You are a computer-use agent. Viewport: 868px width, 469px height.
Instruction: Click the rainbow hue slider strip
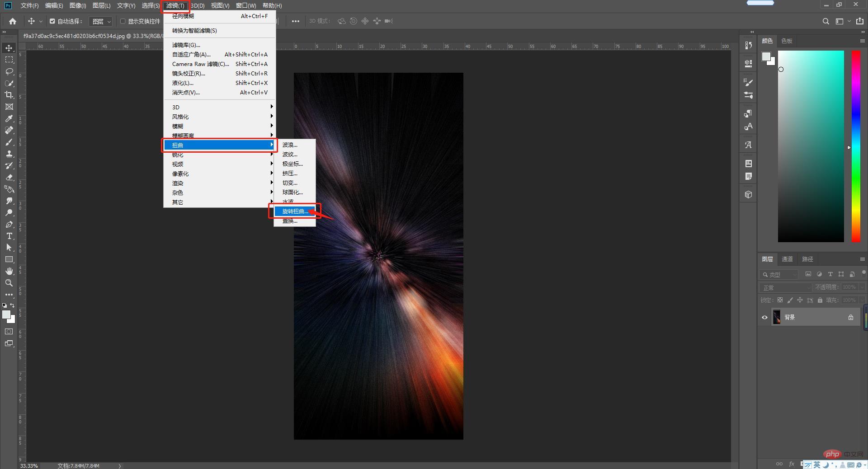point(856,146)
